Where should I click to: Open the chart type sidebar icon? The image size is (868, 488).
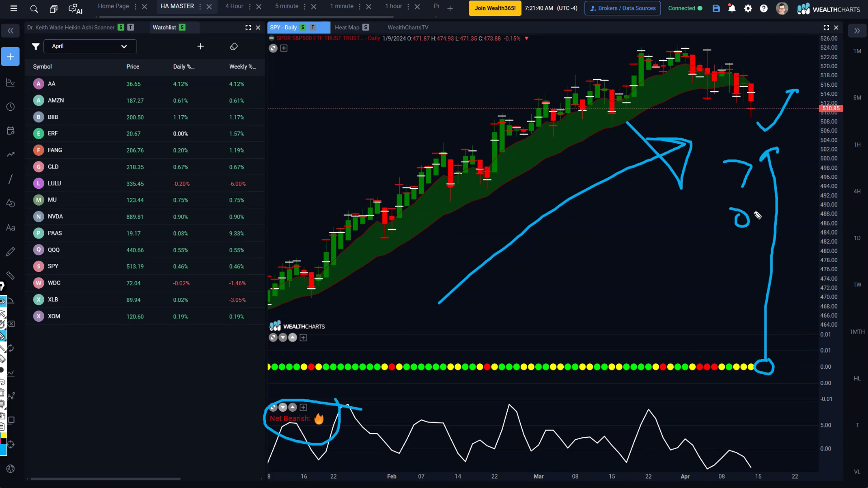pos(10,83)
